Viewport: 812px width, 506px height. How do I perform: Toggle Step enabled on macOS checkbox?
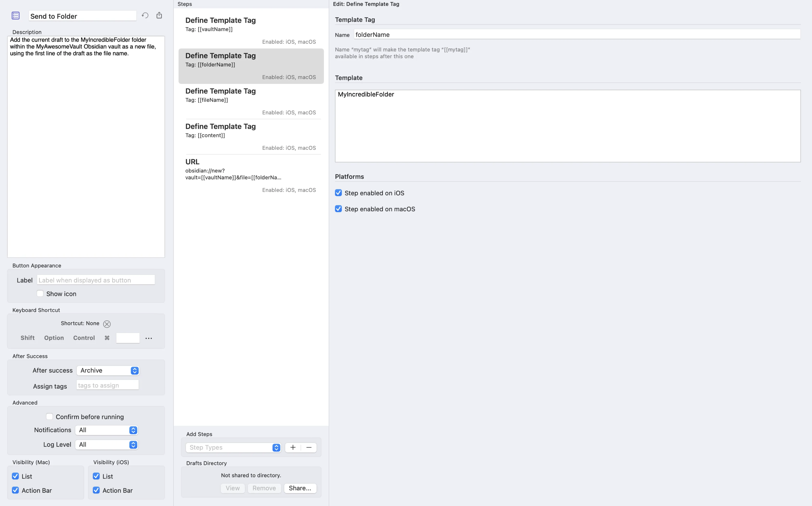[338, 209]
